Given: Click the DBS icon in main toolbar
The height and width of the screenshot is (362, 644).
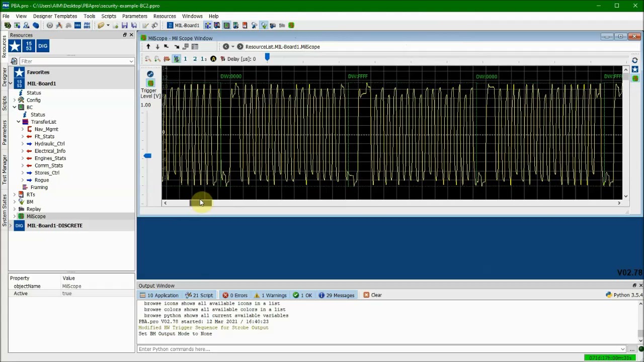Looking at the screenshot, I should [x=77, y=25].
